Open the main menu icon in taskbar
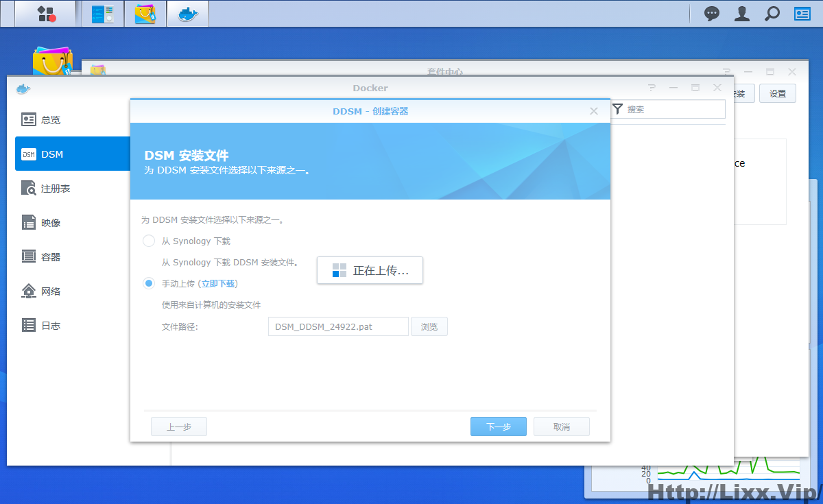Image resolution: width=823 pixels, height=504 pixels. (44, 13)
